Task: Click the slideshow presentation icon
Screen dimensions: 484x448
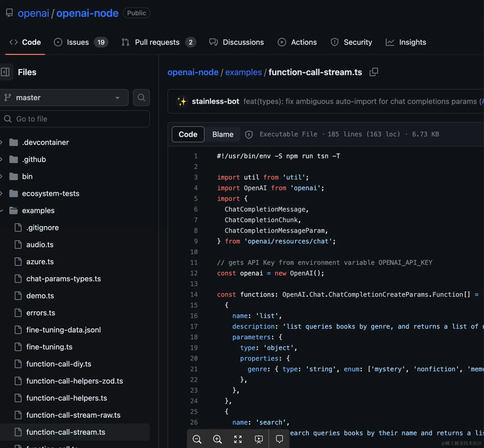Action: (259, 439)
